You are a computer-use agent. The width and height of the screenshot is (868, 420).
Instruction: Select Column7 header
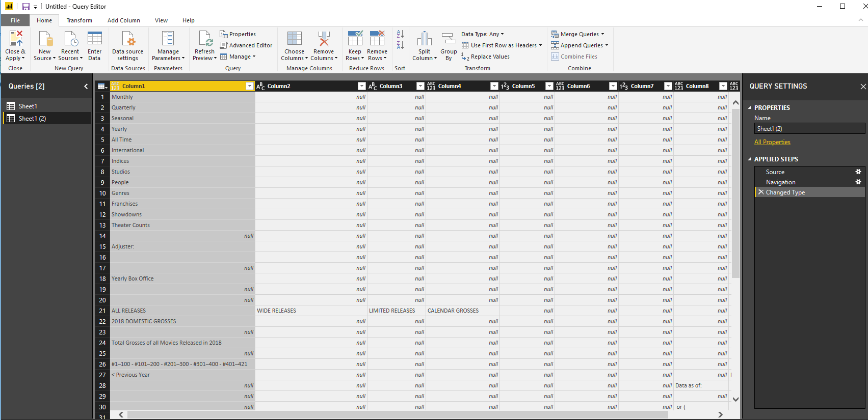(x=642, y=86)
